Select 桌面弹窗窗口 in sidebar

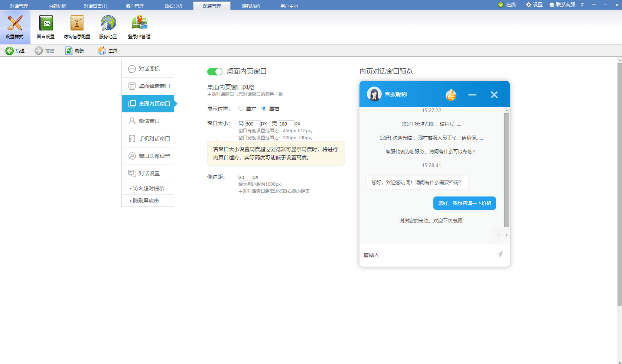148,86
